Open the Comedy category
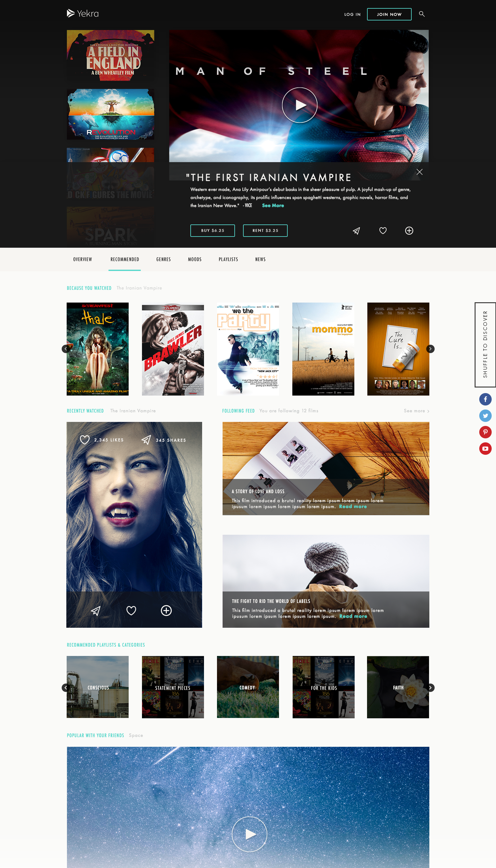The height and width of the screenshot is (868, 496). pos(248,687)
